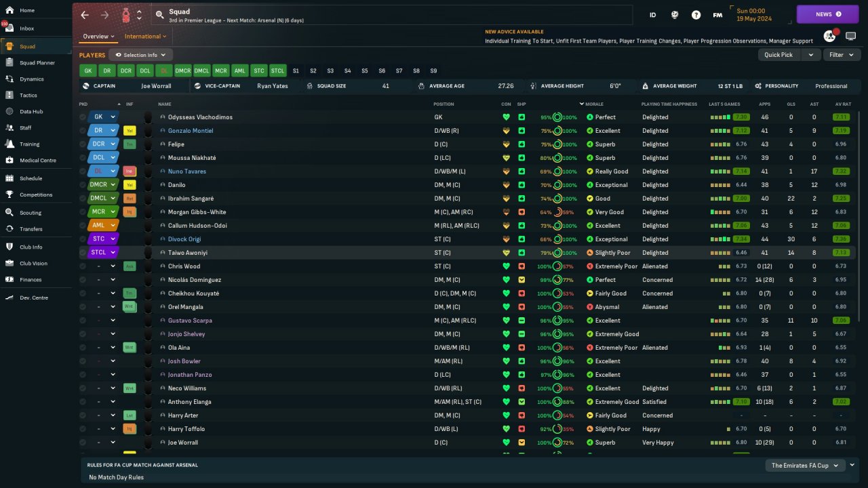Open the staff advice icon with red dot
Image resolution: width=868 pixels, height=488 pixels.
(x=829, y=36)
